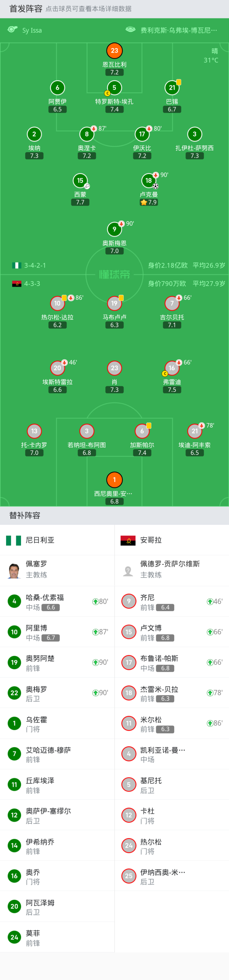Tap Angola player 6 加斯帕尔
This screenshot has height=980, width=229.
pos(142,431)
